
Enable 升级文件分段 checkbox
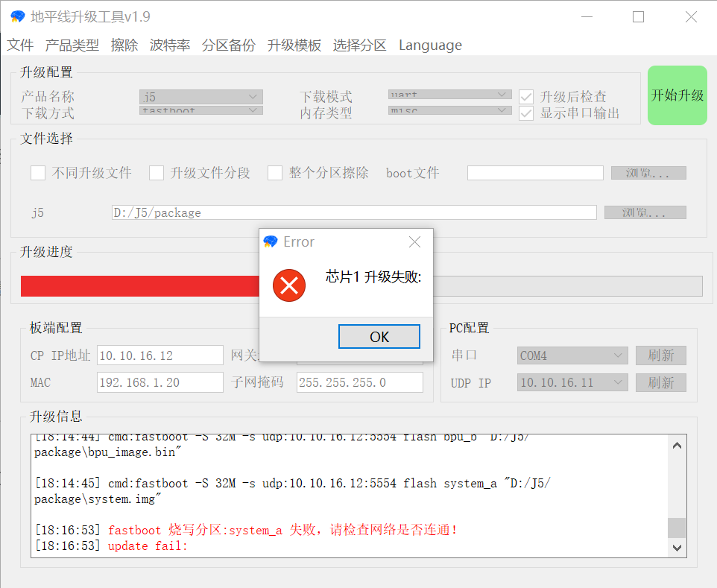157,173
